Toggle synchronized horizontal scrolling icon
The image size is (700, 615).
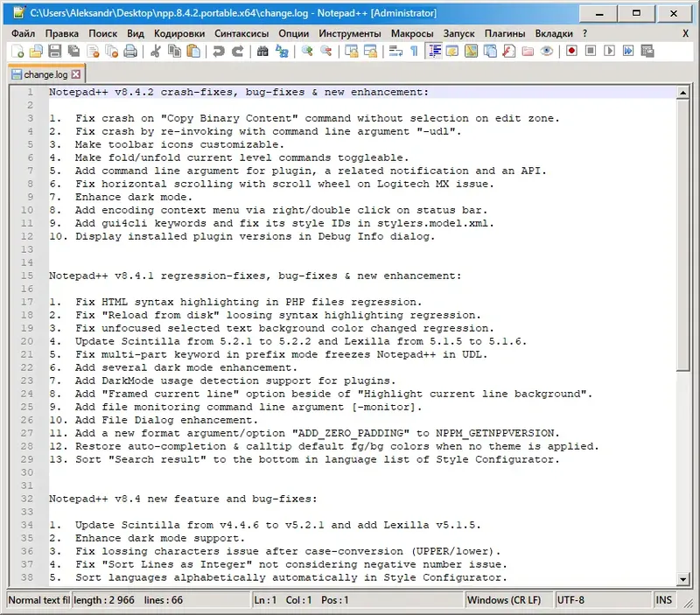(370, 52)
